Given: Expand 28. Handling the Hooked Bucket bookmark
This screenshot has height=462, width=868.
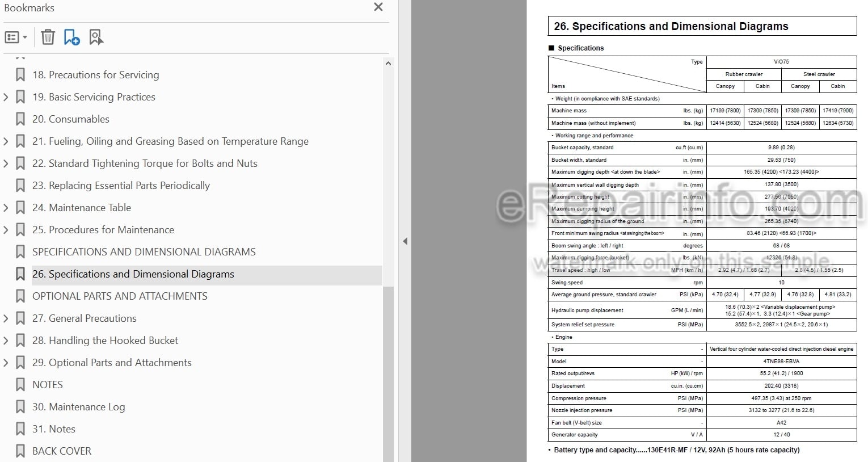Looking at the screenshot, I should 6,341.
